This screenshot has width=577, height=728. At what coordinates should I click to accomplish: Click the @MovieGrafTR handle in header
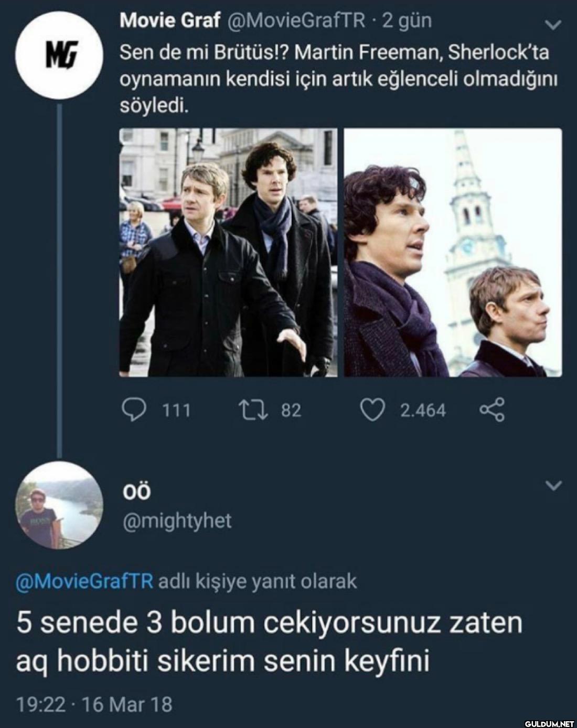click(x=296, y=21)
